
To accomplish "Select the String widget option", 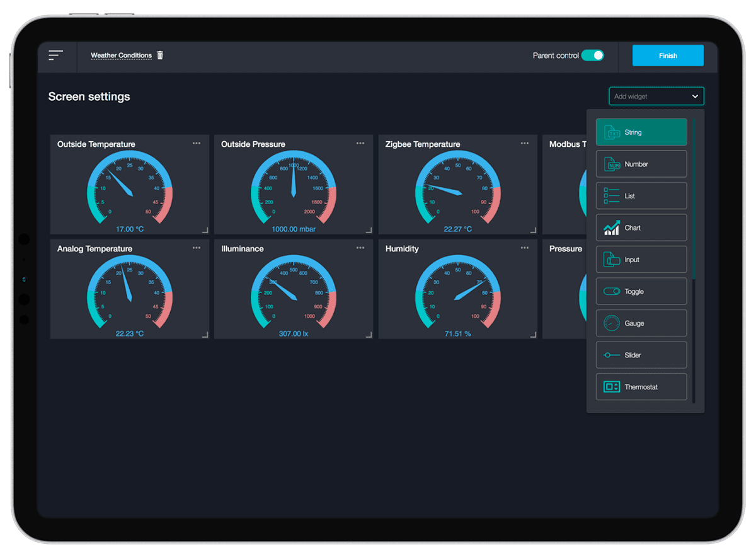I will [x=641, y=132].
